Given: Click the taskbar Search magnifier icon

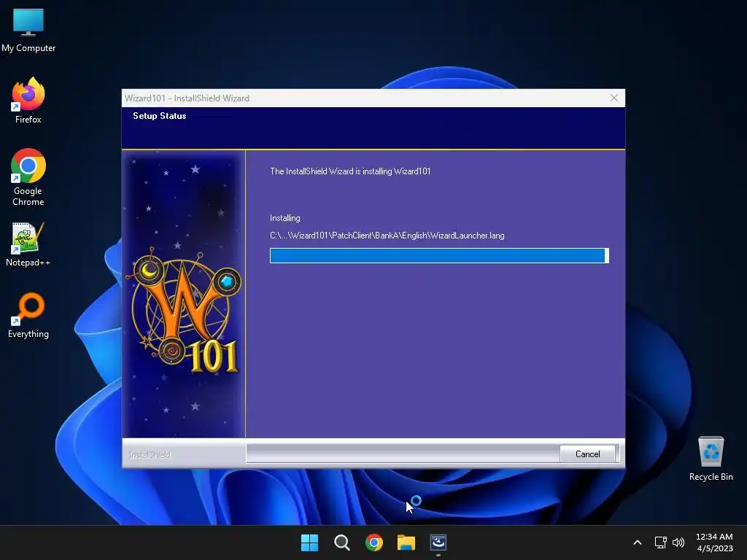Looking at the screenshot, I should pyautogui.click(x=341, y=542).
